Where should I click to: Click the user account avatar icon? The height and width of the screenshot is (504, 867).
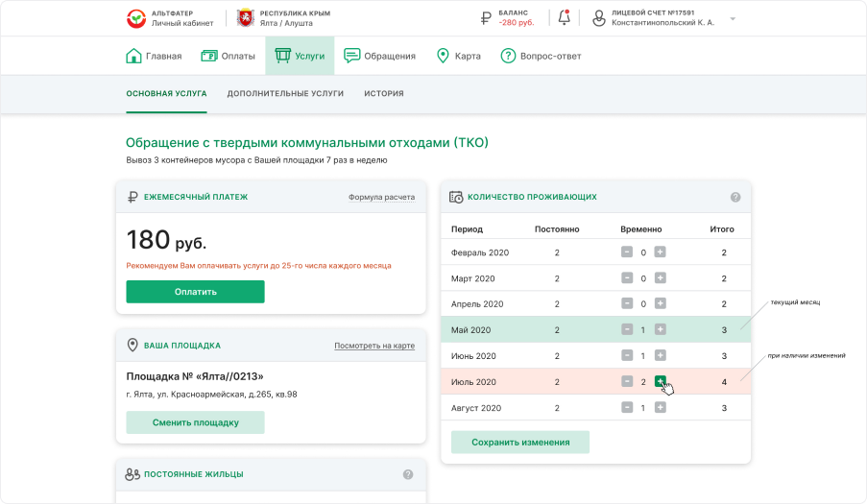(599, 18)
